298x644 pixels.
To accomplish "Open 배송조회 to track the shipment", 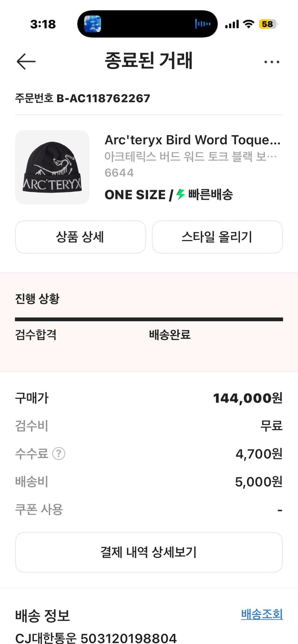I will pyautogui.click(x=262, y=615).
